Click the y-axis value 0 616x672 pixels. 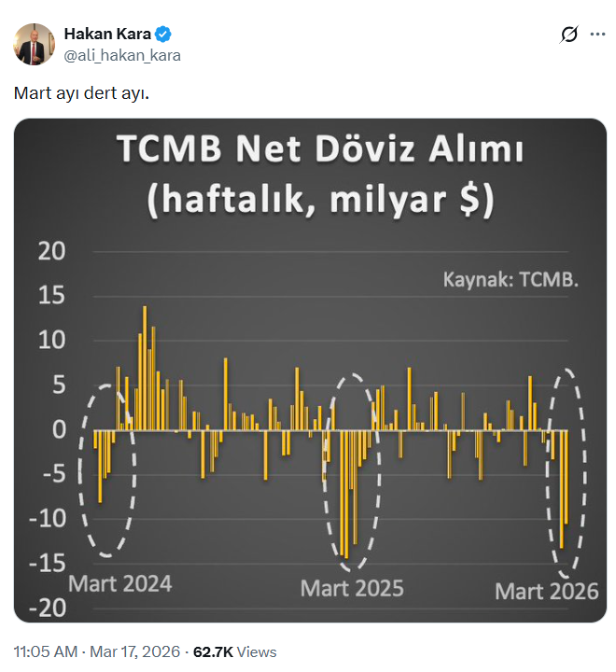58,429
